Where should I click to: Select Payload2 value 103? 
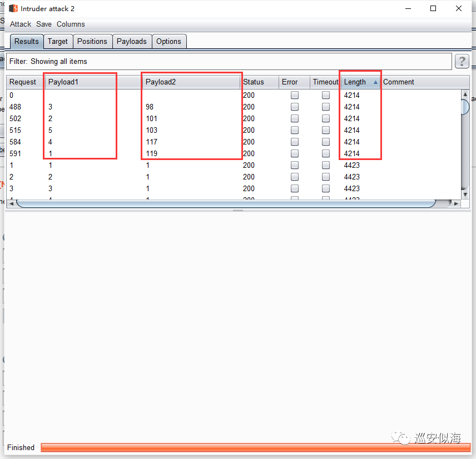(x=151, y=130)
